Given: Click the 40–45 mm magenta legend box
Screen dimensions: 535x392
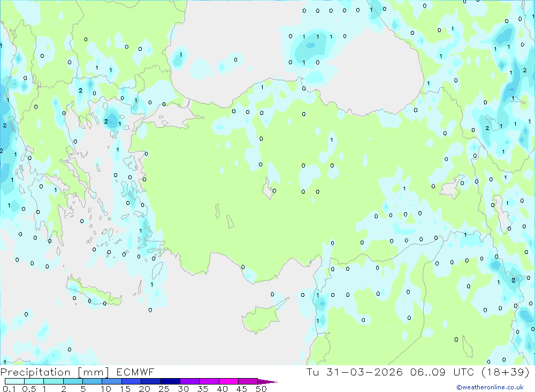Looking at the screenshot, I should pyautogui.click(x=228, y=381).
